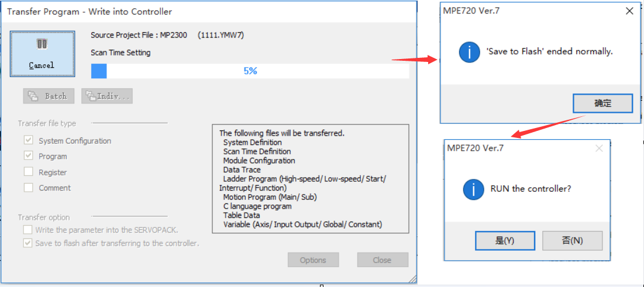Select the Batch transfer mode button
This screenshot has height=287, width=644.
(49, 96)
